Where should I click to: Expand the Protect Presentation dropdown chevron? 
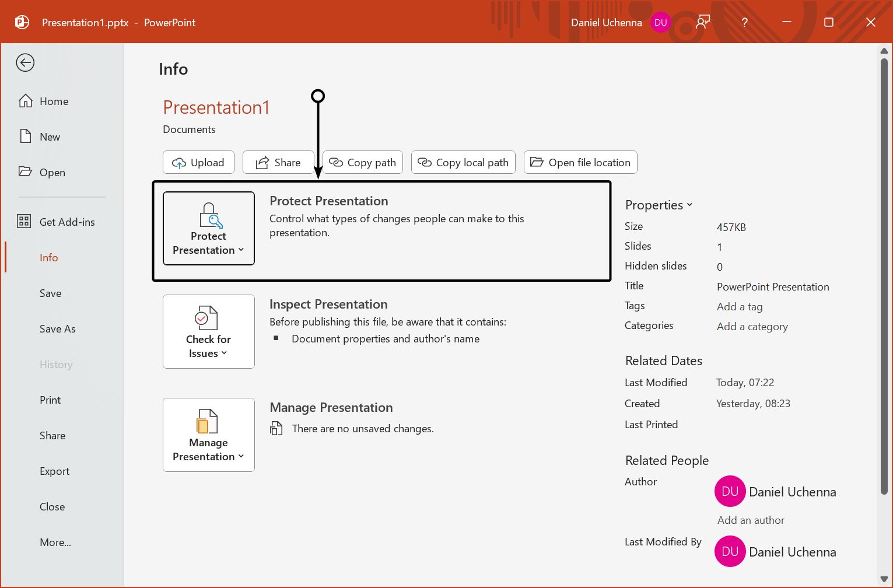241,250
